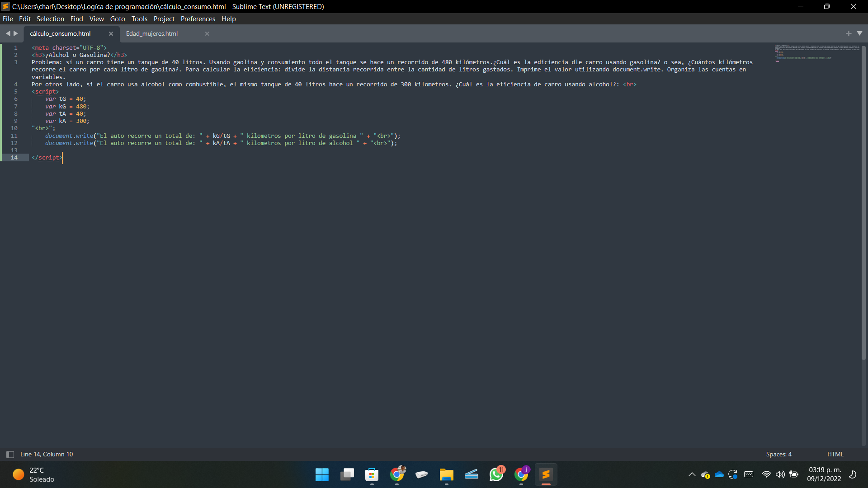
Task: Change syntax via HTML status entry
Action: (835, 455)
